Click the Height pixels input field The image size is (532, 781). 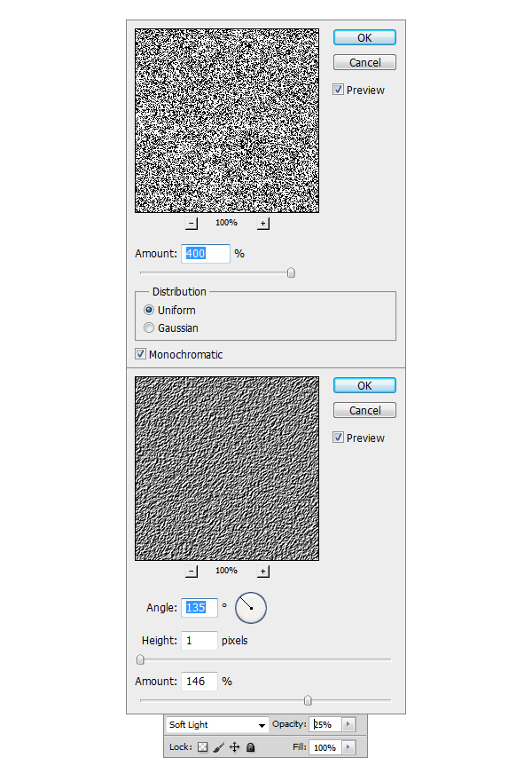(x=199, y=640)
